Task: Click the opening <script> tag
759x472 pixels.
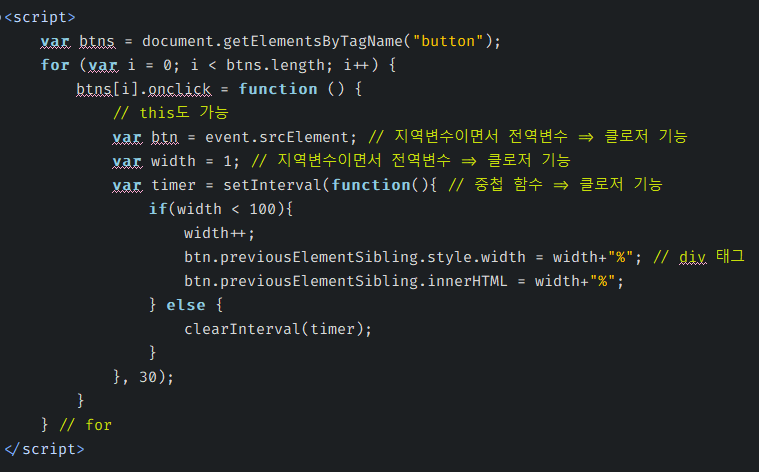Action: tap(40, 17)
